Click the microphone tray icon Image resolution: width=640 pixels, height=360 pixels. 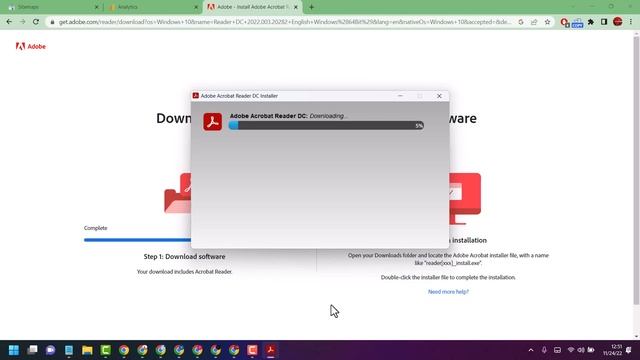tap(544, 350)
